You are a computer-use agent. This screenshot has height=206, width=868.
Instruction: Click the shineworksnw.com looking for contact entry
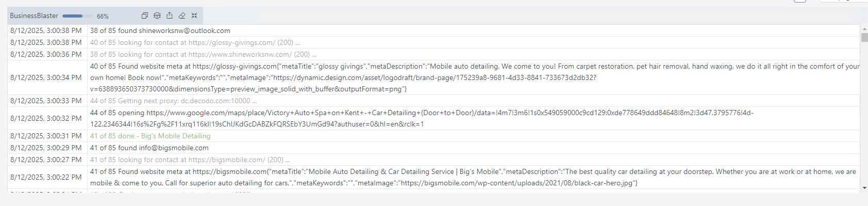point(203,54)
